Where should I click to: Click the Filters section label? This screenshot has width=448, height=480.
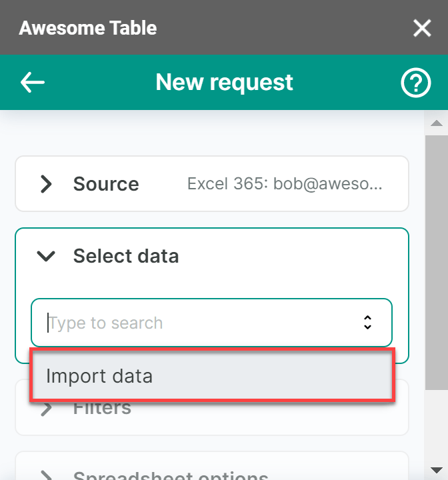[x=102, y=408]
